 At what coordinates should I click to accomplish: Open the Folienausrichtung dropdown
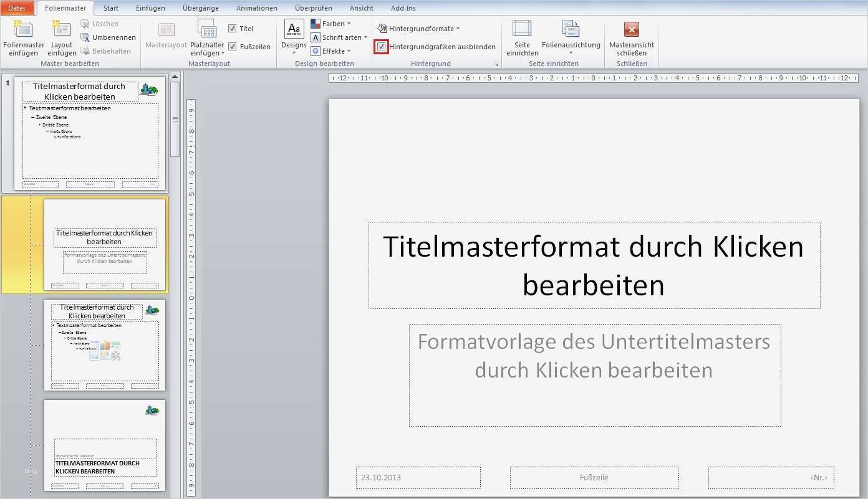coord(570,39)
